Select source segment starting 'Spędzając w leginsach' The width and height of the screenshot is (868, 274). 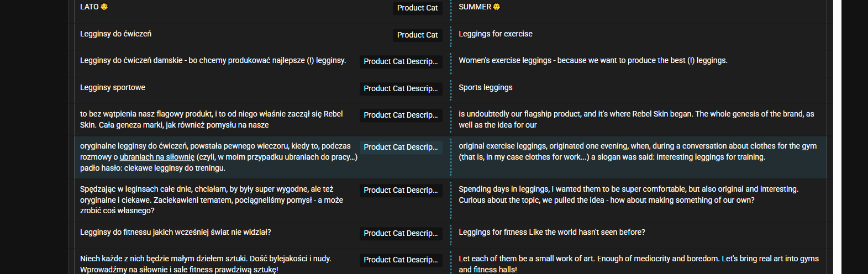click(215, 200)
